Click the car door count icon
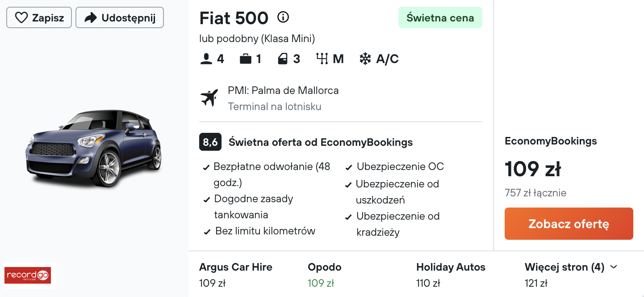This screenshot has width=644, height=297. click(x=283, y=59)
